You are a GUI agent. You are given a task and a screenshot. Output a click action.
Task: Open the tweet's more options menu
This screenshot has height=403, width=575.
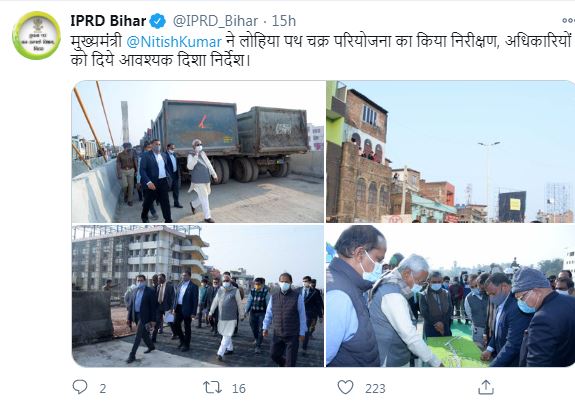coord(568,21)
